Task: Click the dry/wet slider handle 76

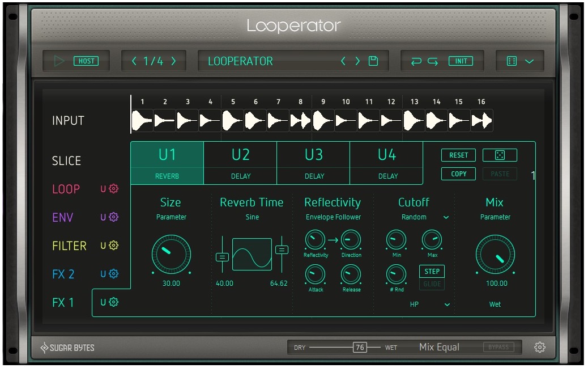Action: click(360, 348)
